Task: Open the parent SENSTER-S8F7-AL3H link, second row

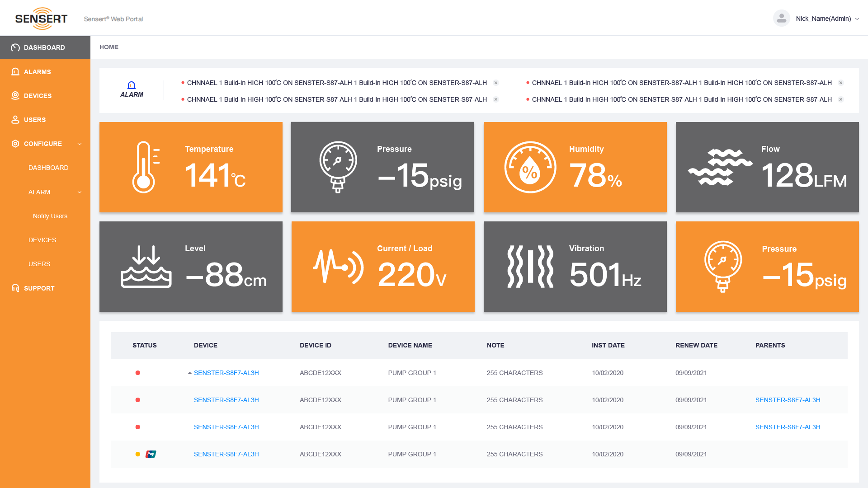Action: [788, 400]
